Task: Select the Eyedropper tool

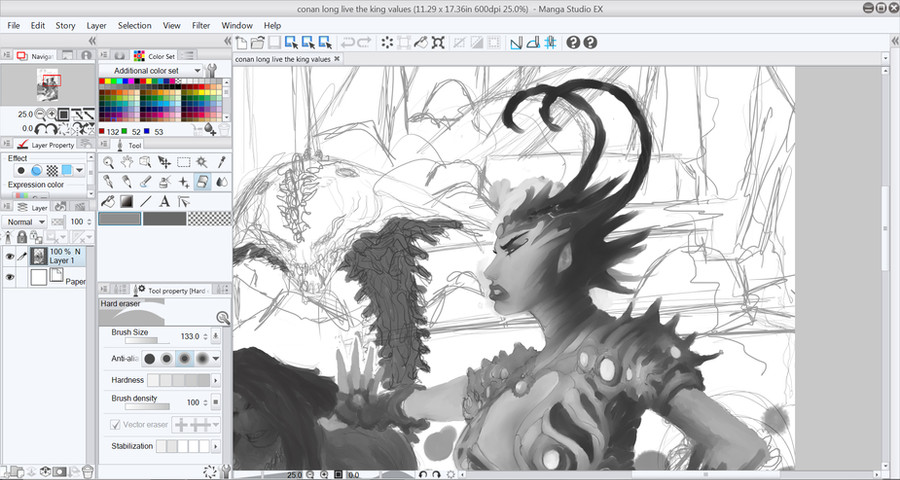Action: 222,162
